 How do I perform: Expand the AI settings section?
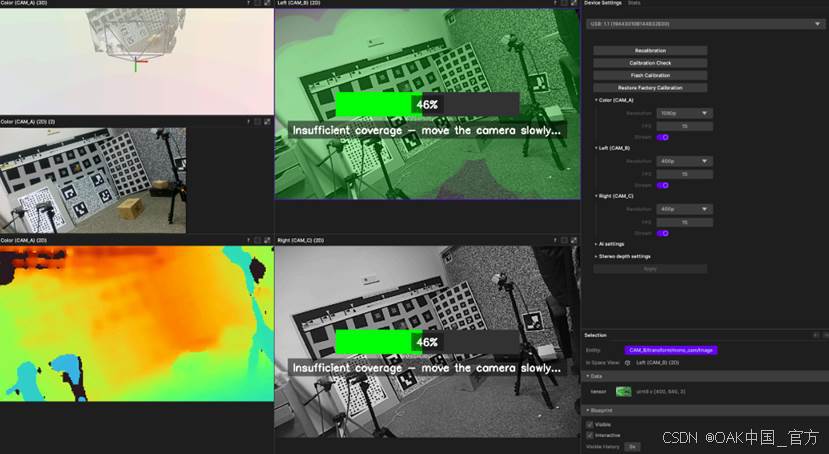click(x=596, y=244)
